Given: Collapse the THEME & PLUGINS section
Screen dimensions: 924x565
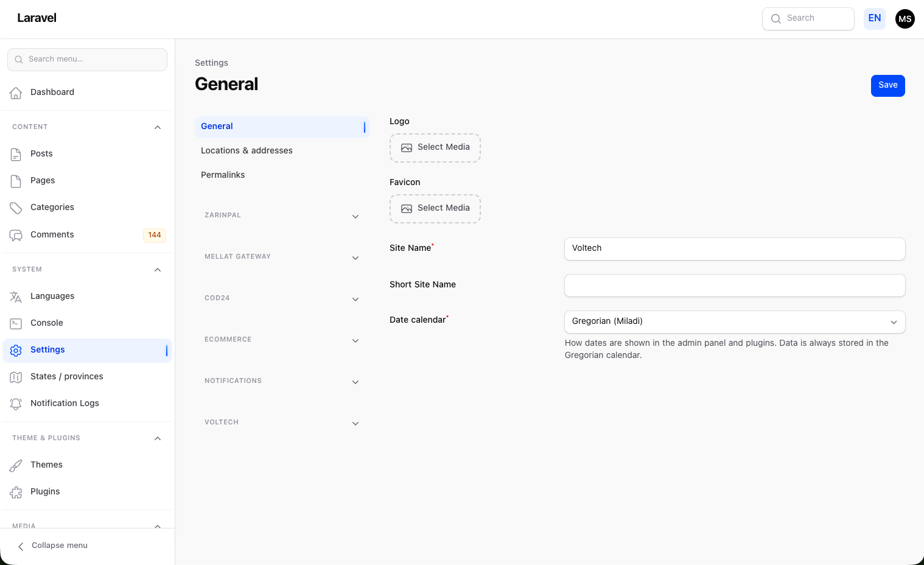Looking at the screenshot, I should [x=158, y=438].
